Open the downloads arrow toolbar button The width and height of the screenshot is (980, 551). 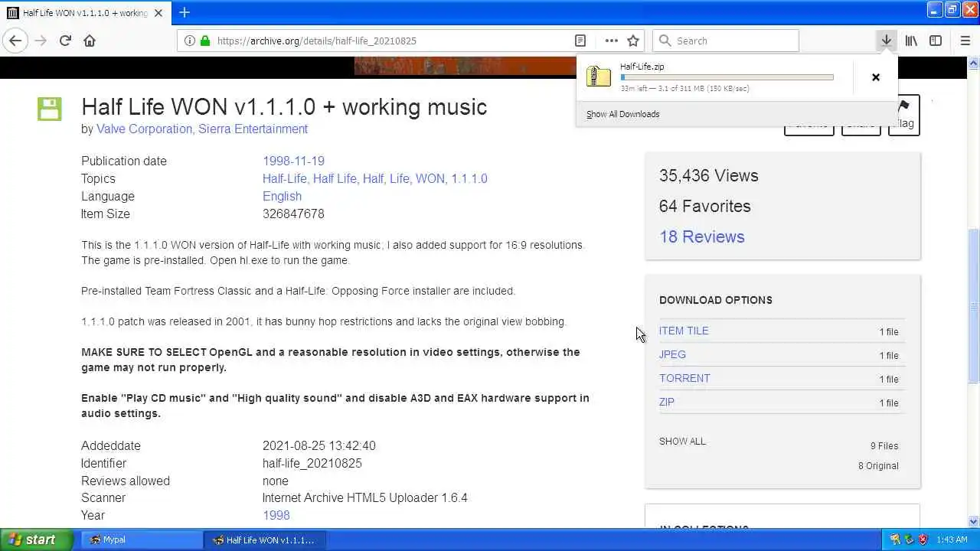coord(886,41)
